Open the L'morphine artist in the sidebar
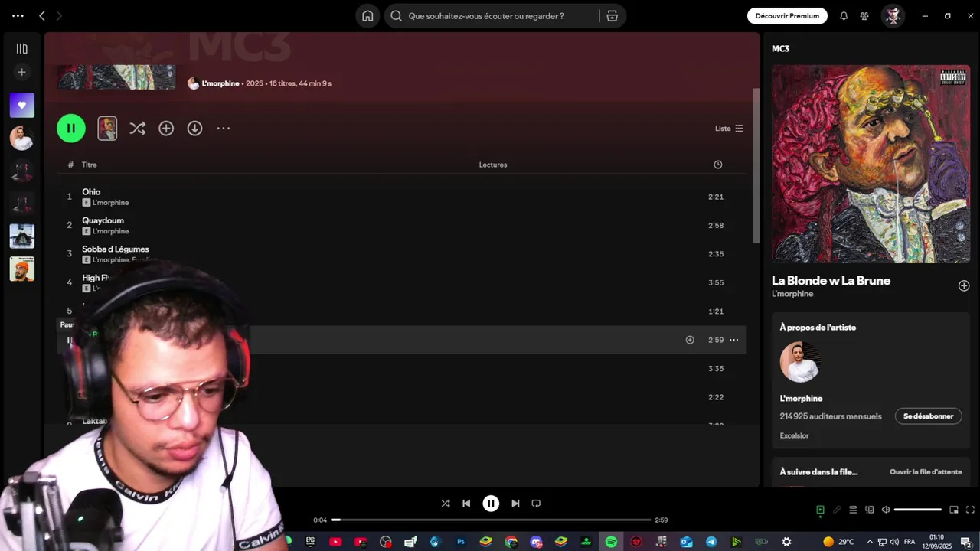 [x=22, y=139]
